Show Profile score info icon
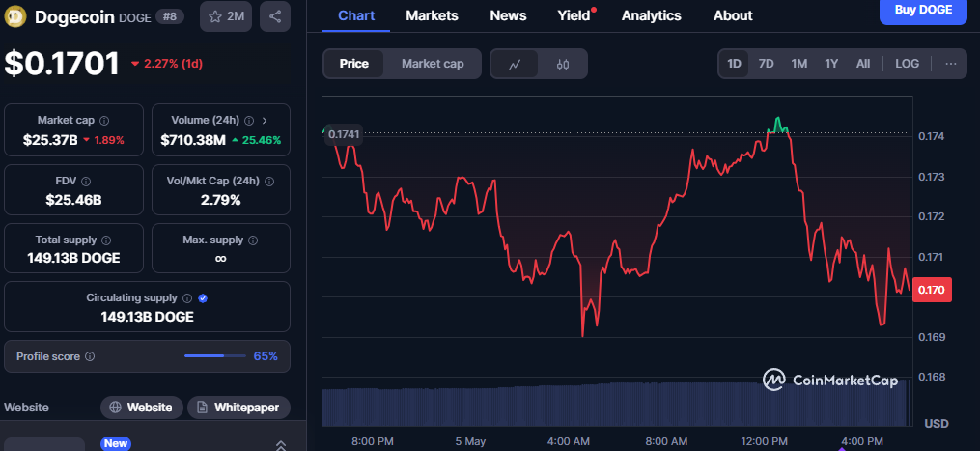This screenshot has height=451, width=980. 90,356
